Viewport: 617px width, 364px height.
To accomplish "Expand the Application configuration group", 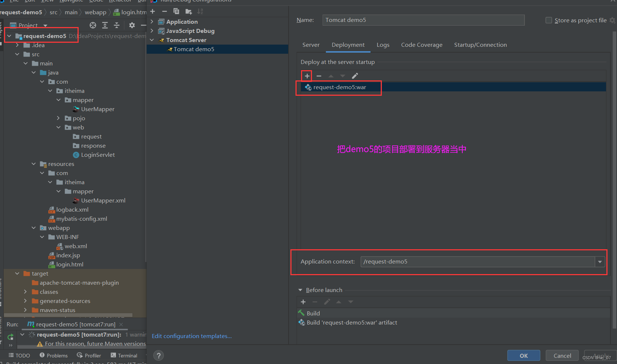I will [152, 22].
